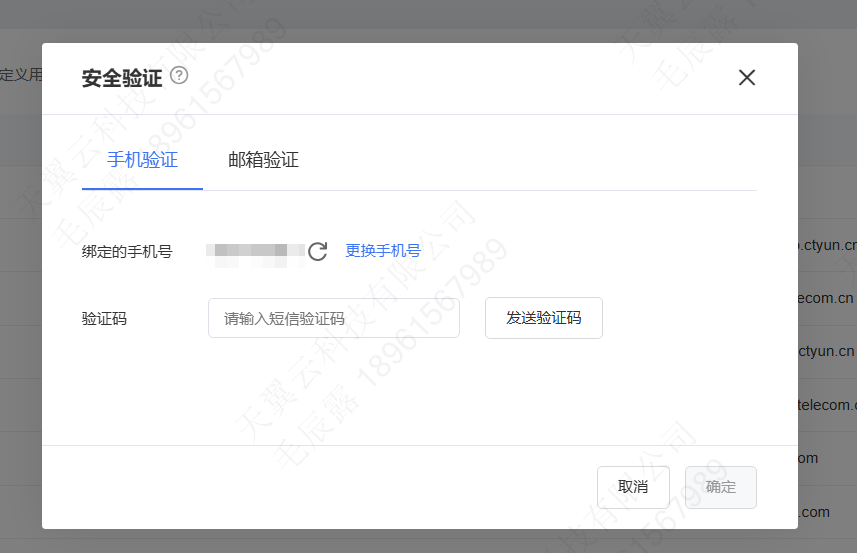Cancel with the 取消 button
Screen dimensions: 857x553
tap(633, 487)
